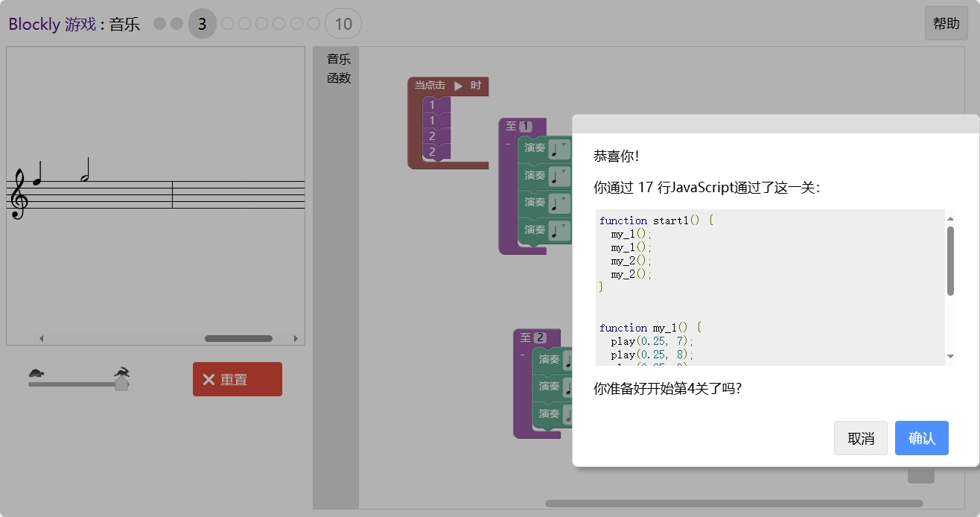Jump to level 10 circle

343,24
